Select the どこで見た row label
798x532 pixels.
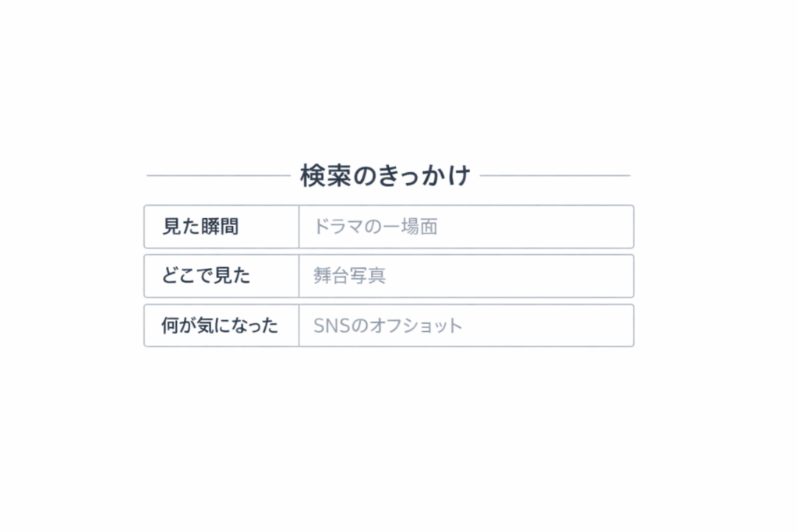tap(206, 276)
